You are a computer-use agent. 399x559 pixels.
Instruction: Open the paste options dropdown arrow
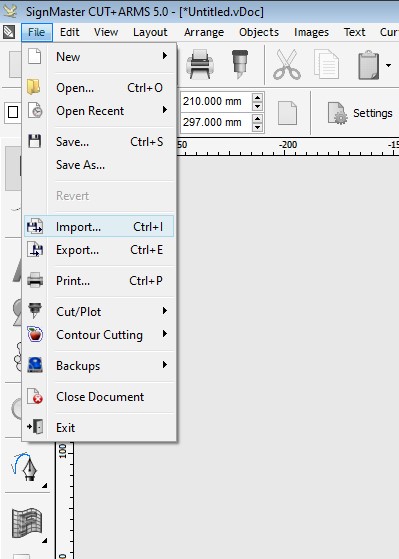point(388,65)
